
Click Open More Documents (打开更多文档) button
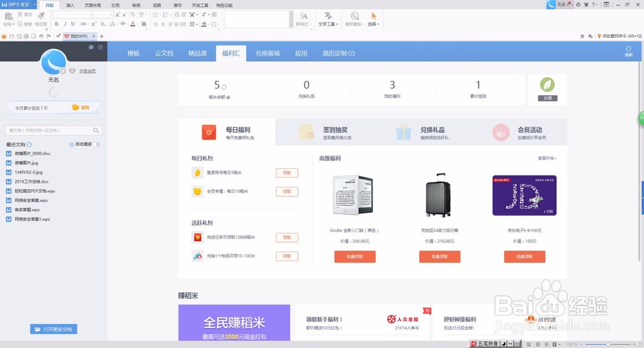click(x=53, y=329)
